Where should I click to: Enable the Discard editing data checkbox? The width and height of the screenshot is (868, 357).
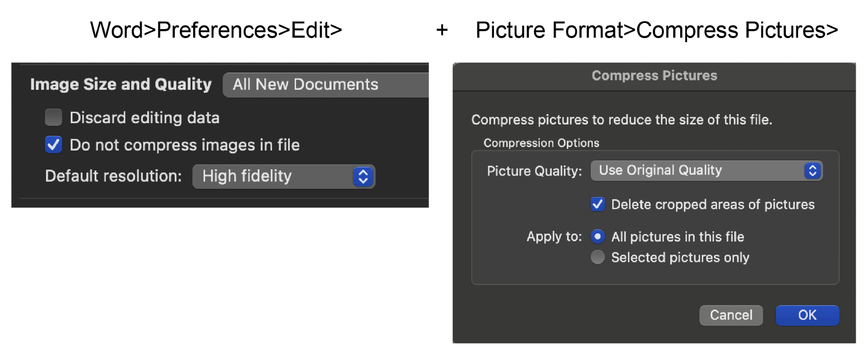point(54,118)
